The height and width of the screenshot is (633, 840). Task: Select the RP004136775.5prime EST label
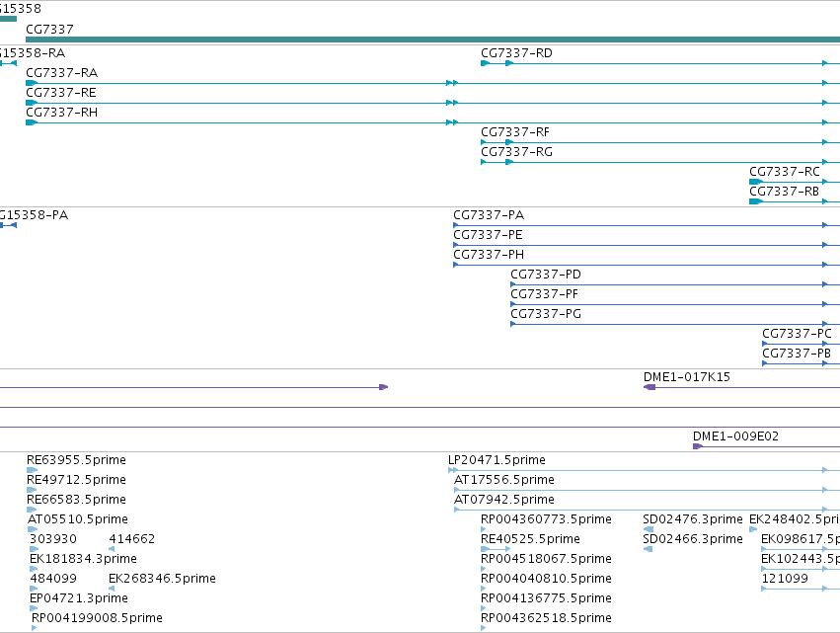546,598
